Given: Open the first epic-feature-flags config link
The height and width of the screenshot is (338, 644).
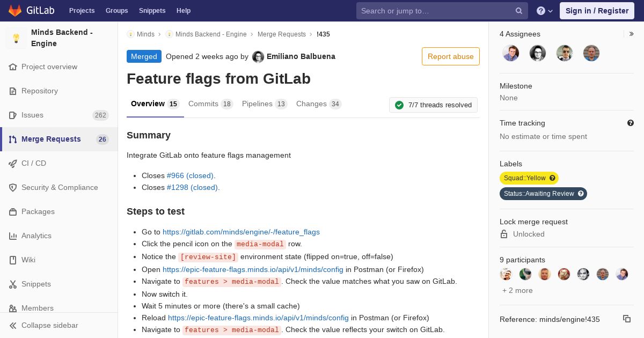Looking at the screenshot, I should pos(253,269).
